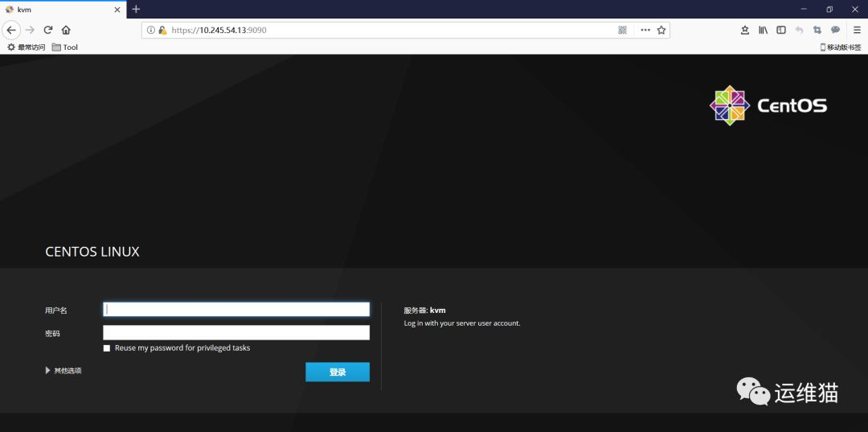Open 移动版书签 mobile bookmarks
868x432 pixels.
841,47
